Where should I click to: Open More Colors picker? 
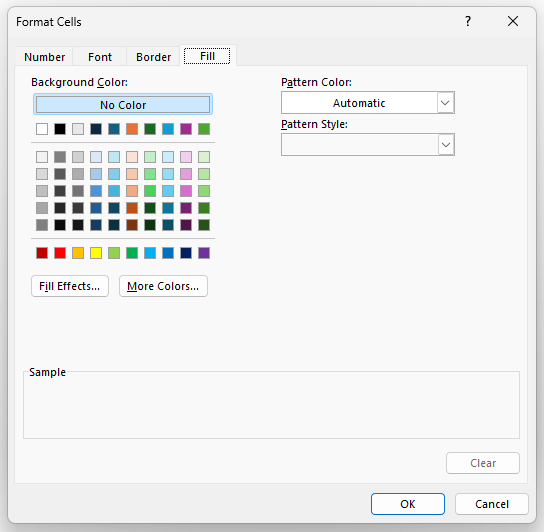(x=163, y=286)
